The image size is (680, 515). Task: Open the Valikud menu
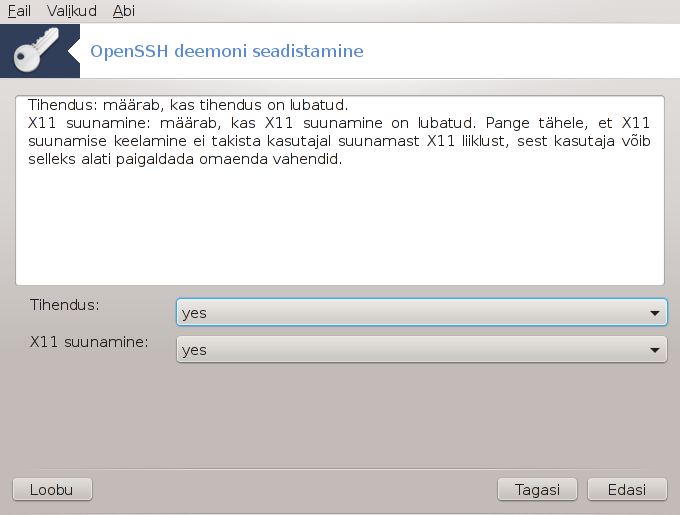[x=72, y=10]
